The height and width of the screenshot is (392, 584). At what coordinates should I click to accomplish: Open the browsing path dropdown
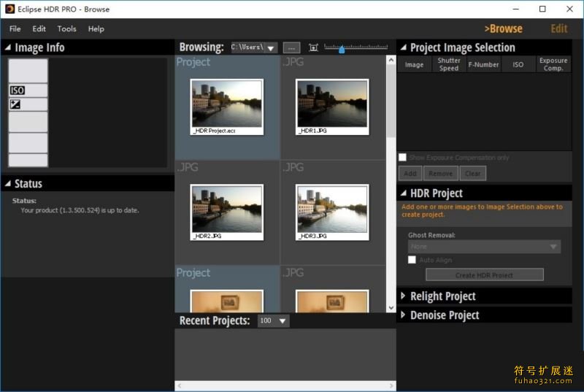271,48
